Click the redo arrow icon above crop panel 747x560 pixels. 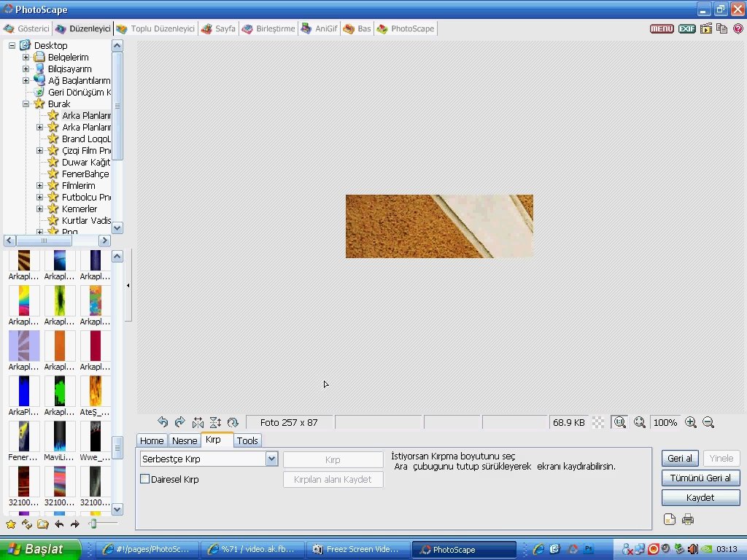[x=180, y=422]
